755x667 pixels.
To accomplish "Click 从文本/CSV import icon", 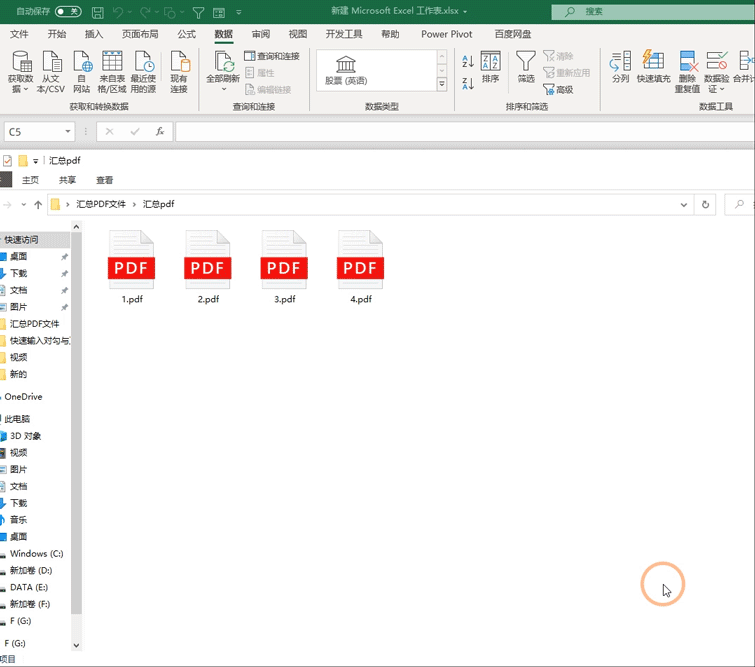I will click(51, 72).
